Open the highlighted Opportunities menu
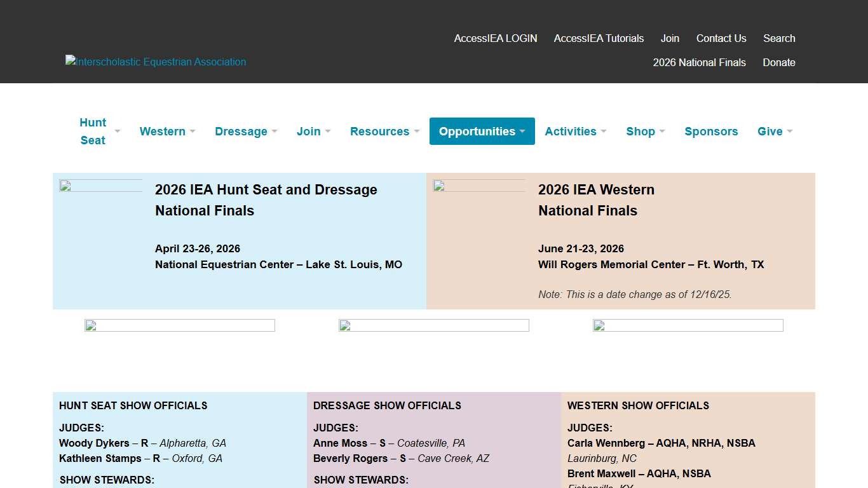Image resolution: width=868 pixels, height=488 pixels. click(482, 132)
